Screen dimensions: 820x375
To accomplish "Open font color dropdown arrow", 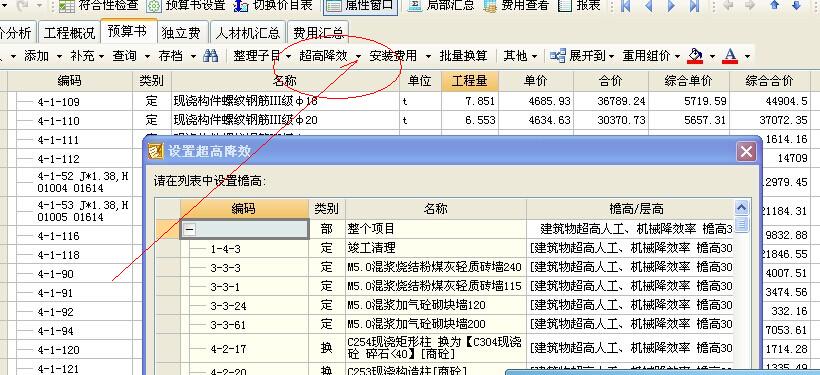I will point(747,56).
